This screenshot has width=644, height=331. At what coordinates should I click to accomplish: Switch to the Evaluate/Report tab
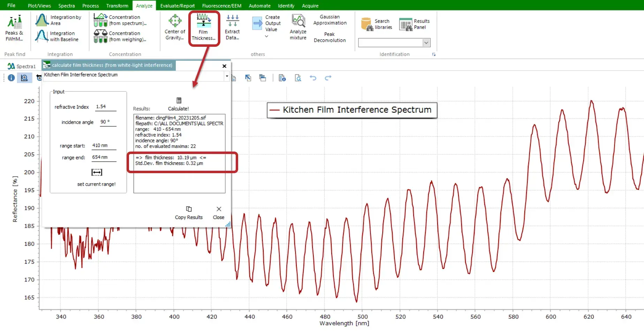click(177, 6)
